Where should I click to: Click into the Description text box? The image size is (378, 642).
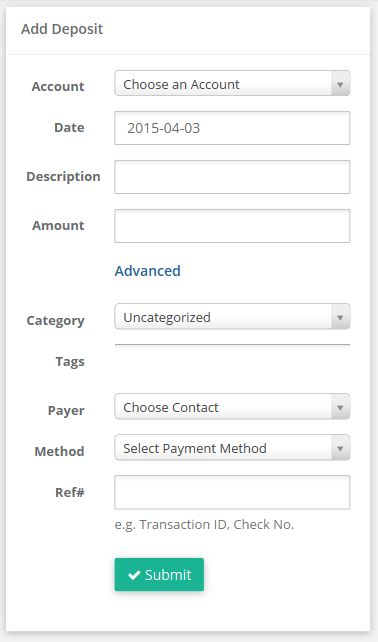[x=232, y=177]
